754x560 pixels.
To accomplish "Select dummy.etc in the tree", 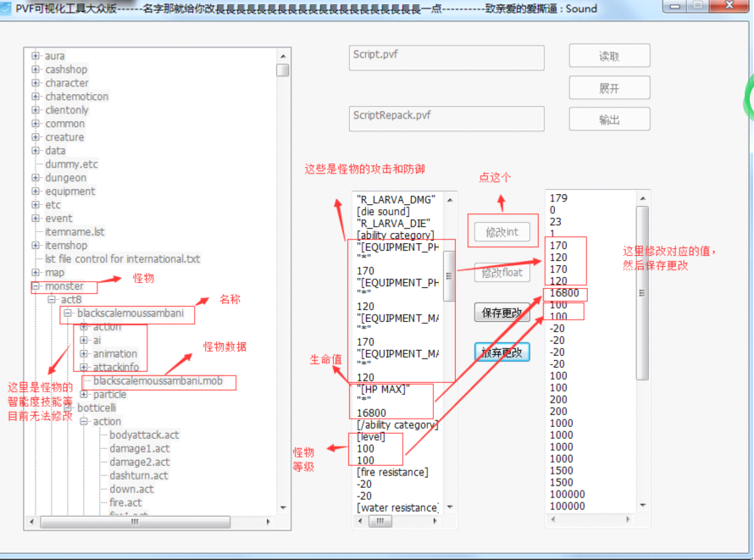I will [71, 164].
